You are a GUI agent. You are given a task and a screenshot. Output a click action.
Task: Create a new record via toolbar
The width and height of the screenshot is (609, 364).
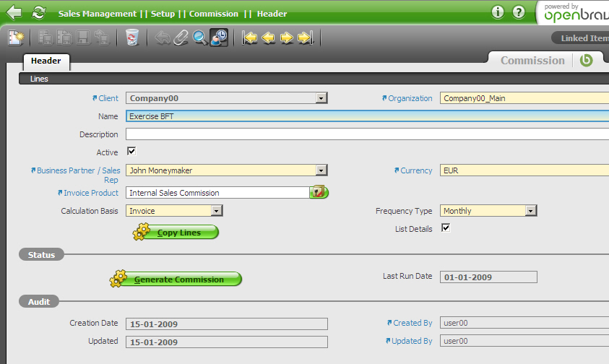(16, 38)
